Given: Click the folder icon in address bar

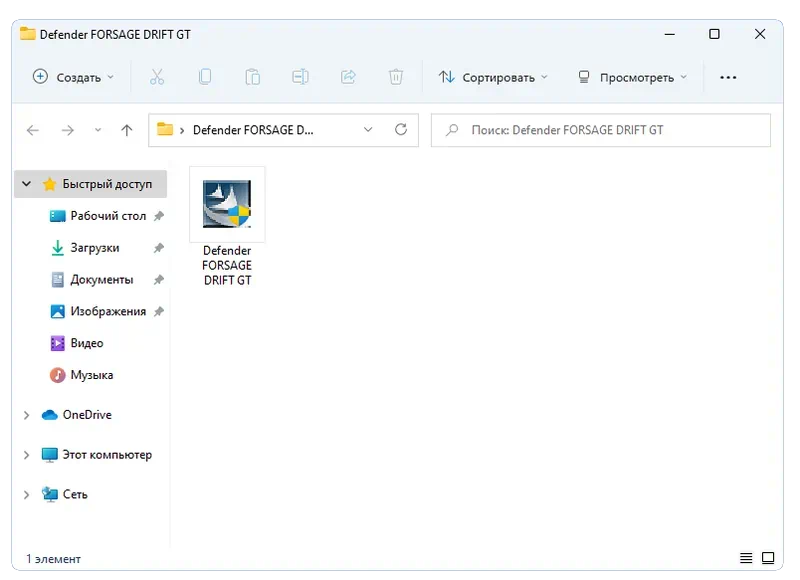Looking at the screenshot, I should pyautogui.click(x=165, y=130).
